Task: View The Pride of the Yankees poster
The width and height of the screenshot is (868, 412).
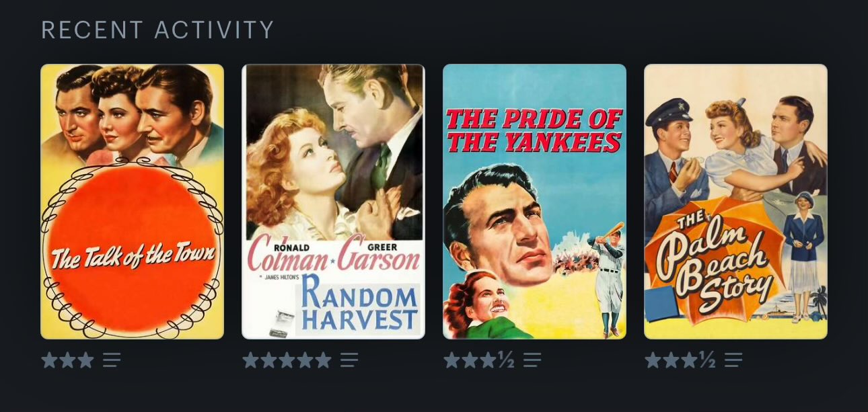Action: click(534, 202)
